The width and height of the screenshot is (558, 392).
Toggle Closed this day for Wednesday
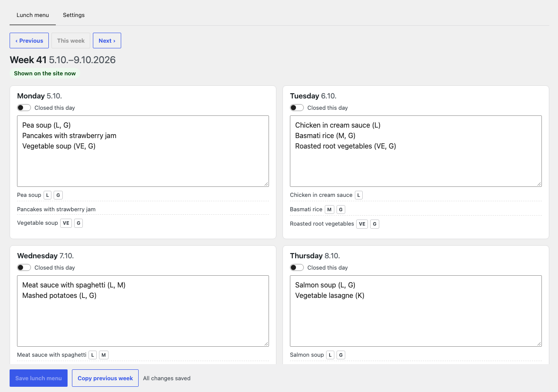click(24, 267)
